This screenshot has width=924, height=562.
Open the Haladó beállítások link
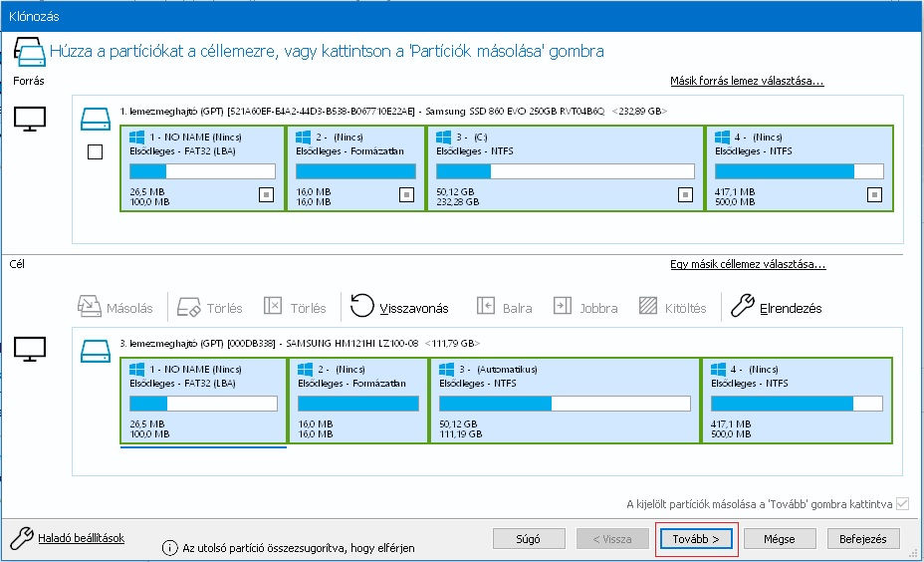[81, 538]
